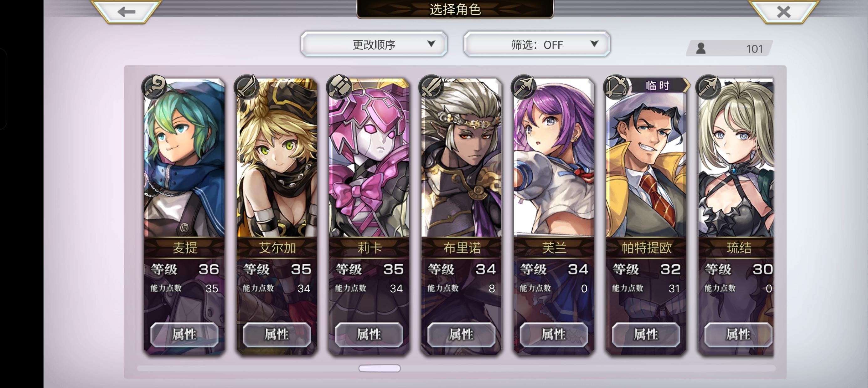The width and height of the screenshot is (868, 388).
Task: Select 琉结's character portrait
Action: click(x=736, y=158)
